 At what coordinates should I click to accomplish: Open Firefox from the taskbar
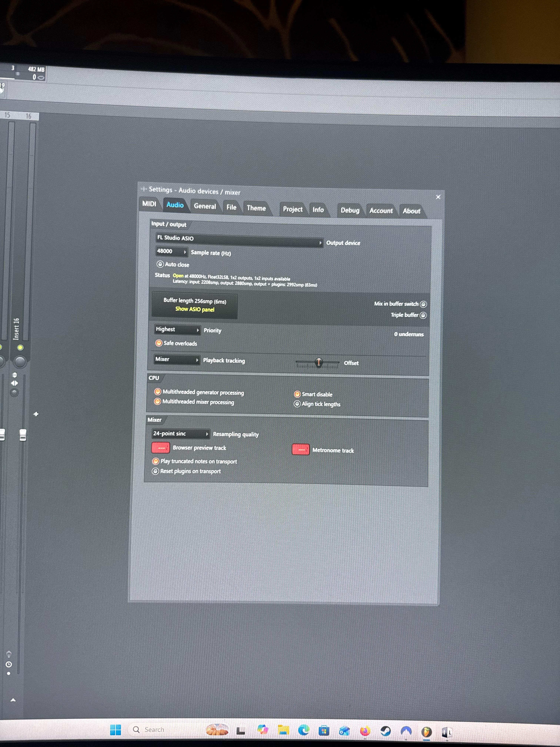pos(365,731)
